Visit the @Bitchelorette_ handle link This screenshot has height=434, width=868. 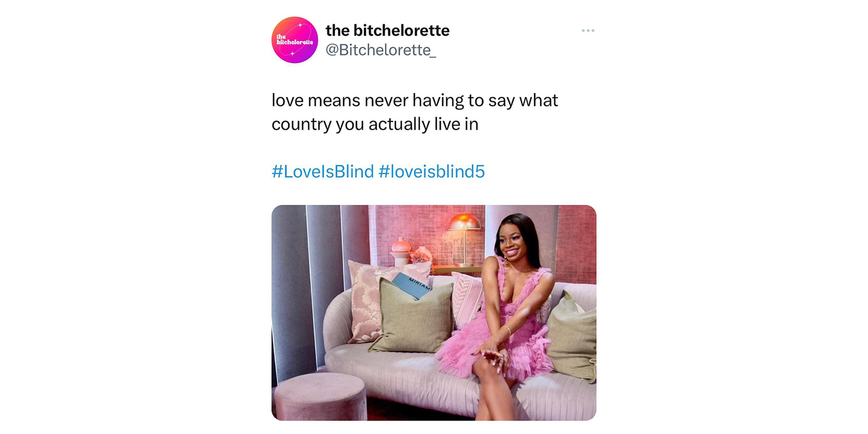pyautogui.click(x=380, y=50)
